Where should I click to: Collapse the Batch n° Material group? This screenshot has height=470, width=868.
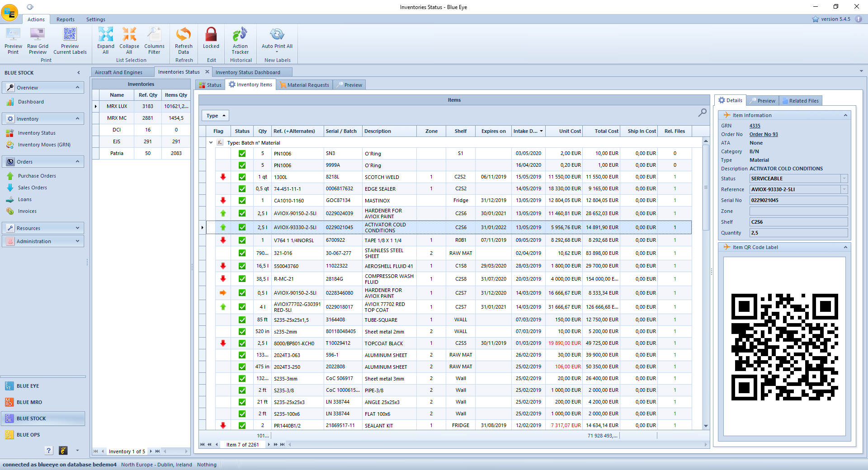[211, 143]
